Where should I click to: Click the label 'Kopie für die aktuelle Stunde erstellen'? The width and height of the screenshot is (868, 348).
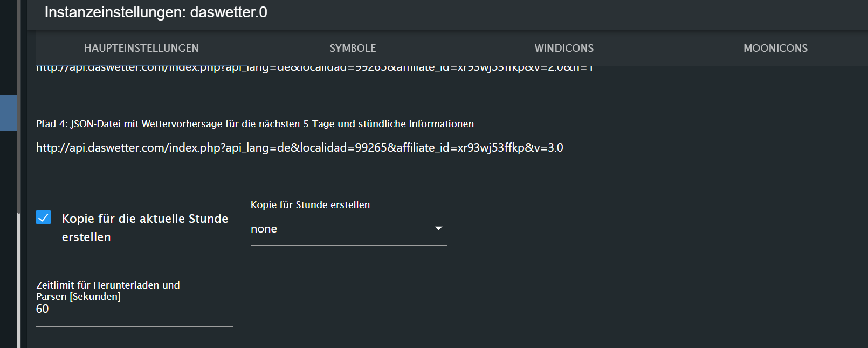point(146,227)
